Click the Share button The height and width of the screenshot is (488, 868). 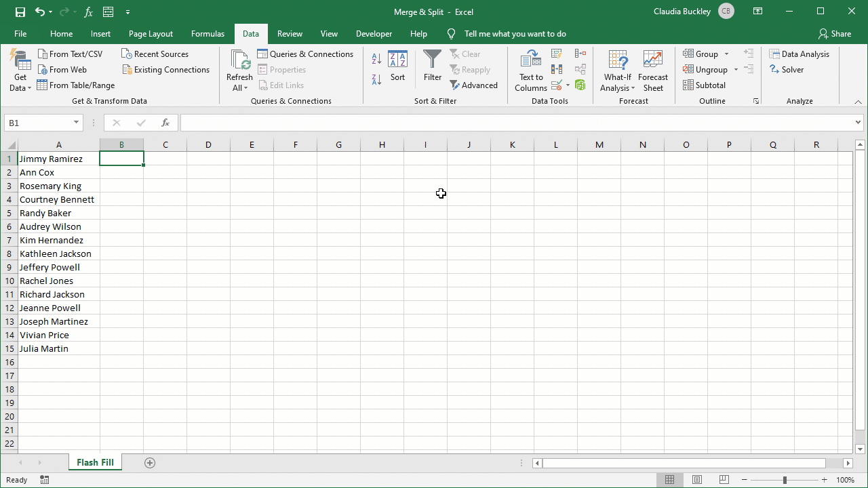[x=834, y=34]
